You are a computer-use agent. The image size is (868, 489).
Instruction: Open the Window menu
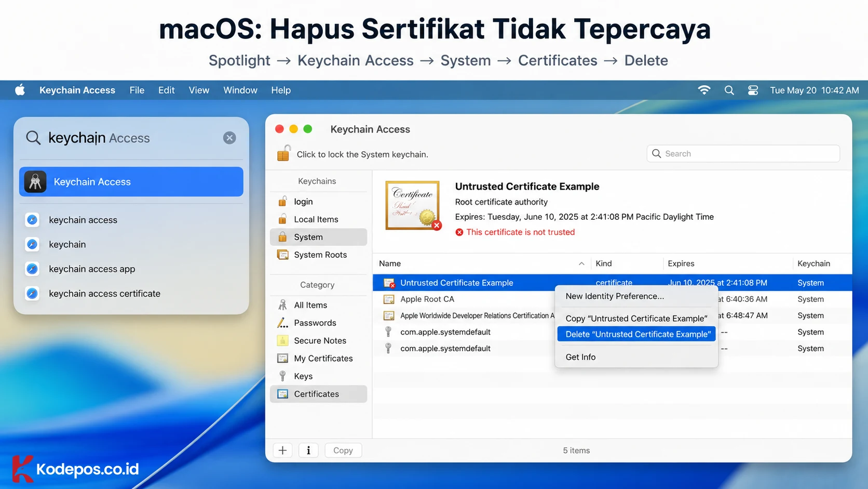[x=240, y=90]
